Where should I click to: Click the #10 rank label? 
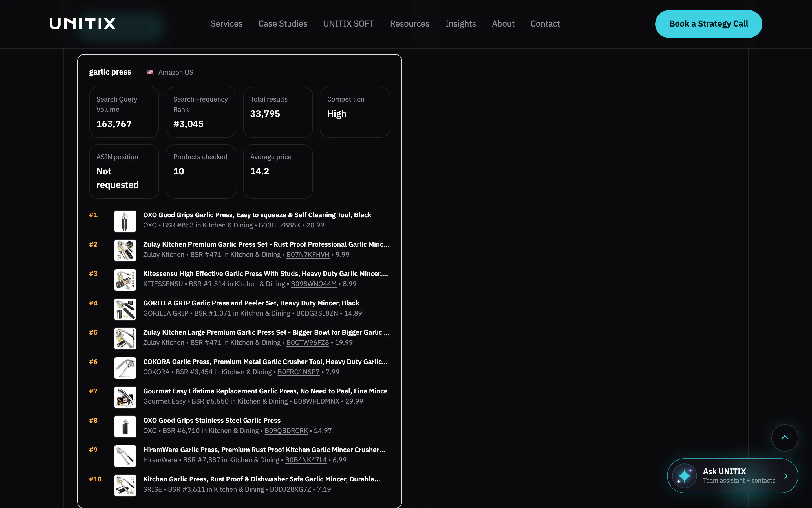coord(95,479)
